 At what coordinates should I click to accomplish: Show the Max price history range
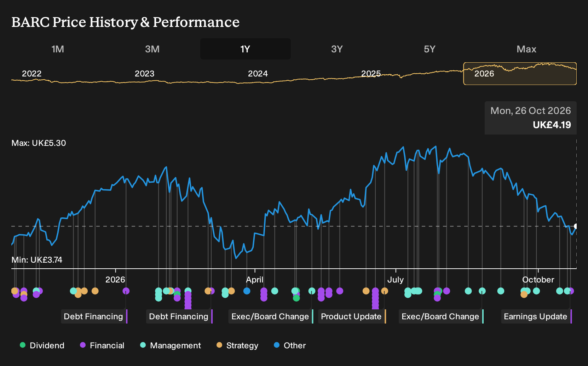pos(526,49)
